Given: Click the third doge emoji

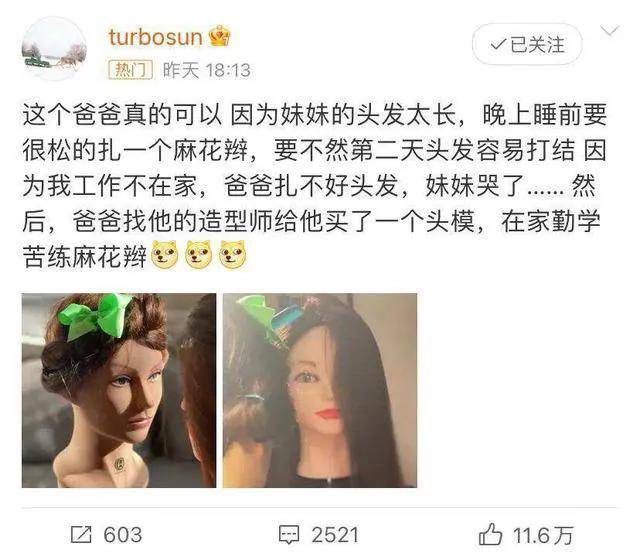Looking at the screenshot, I should [x=233, y=255].
